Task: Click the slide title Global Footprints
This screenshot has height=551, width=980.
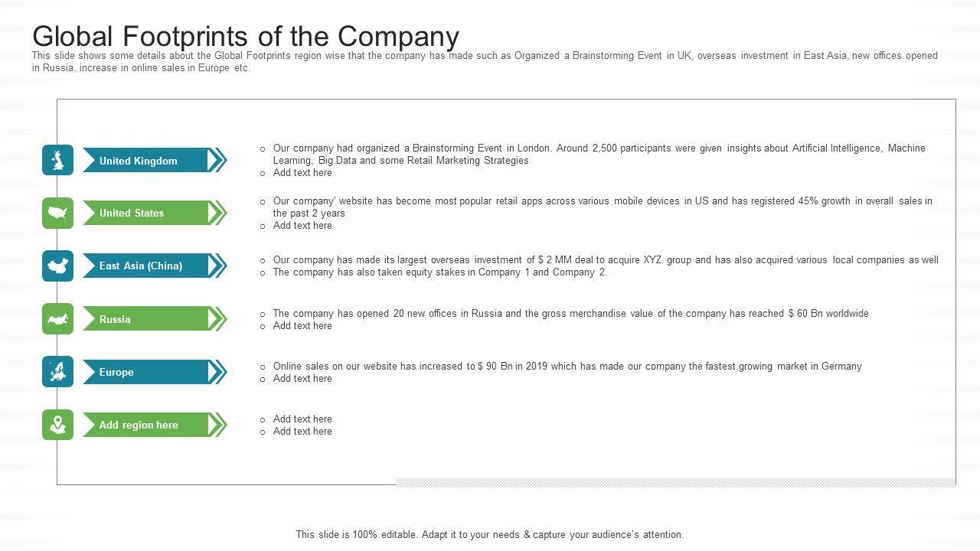Action: point(246,36)
